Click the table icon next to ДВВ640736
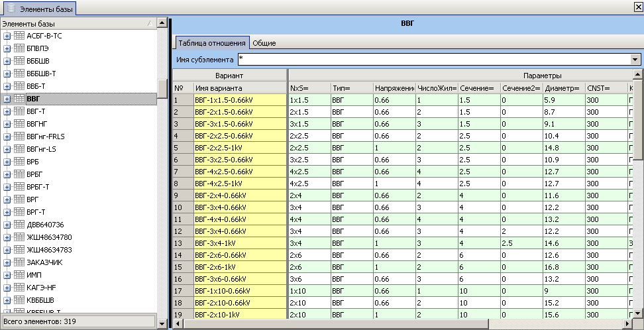Screen dimensions: 644x330 pos(19,225)
